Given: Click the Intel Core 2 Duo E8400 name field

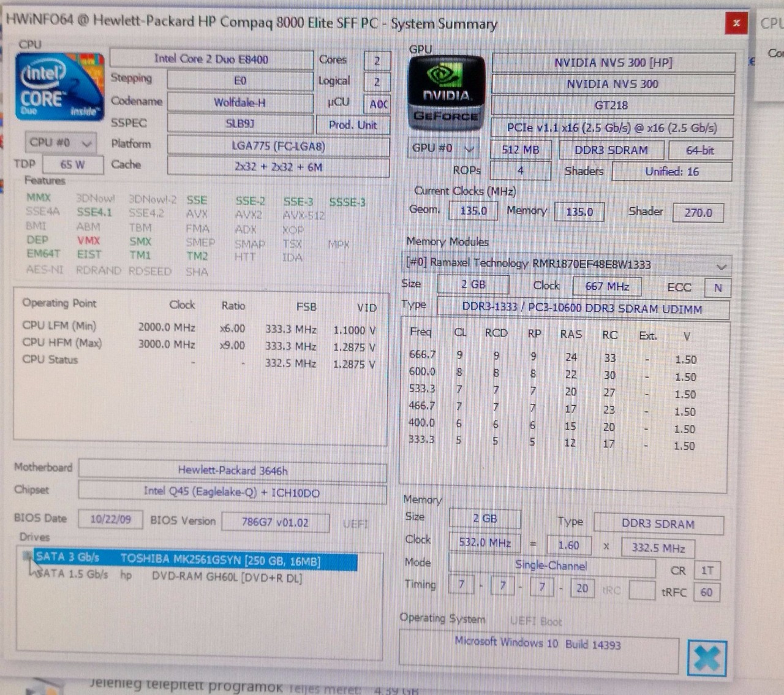Looking at the screenshot, I should [211, 59].
